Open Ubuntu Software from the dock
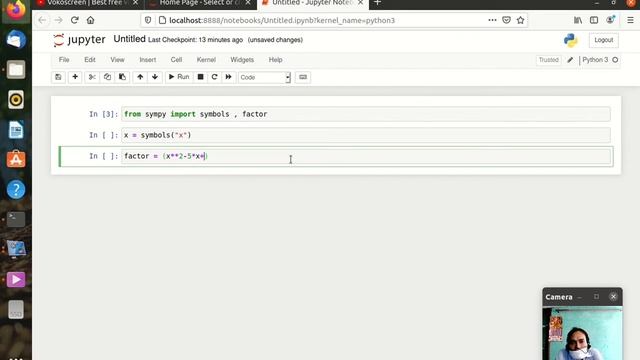This screenshot has height=360, width=640. click(x=16, y=160)
